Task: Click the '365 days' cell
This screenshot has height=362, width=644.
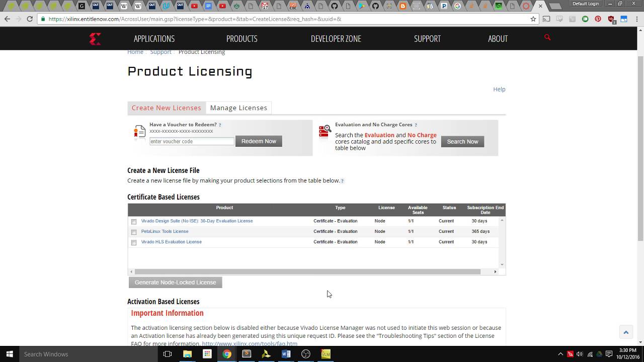Action: point(480,231)
